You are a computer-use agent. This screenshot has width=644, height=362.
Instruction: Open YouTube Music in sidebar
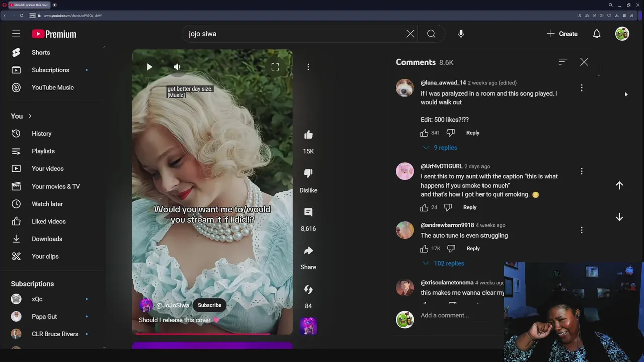53,87
